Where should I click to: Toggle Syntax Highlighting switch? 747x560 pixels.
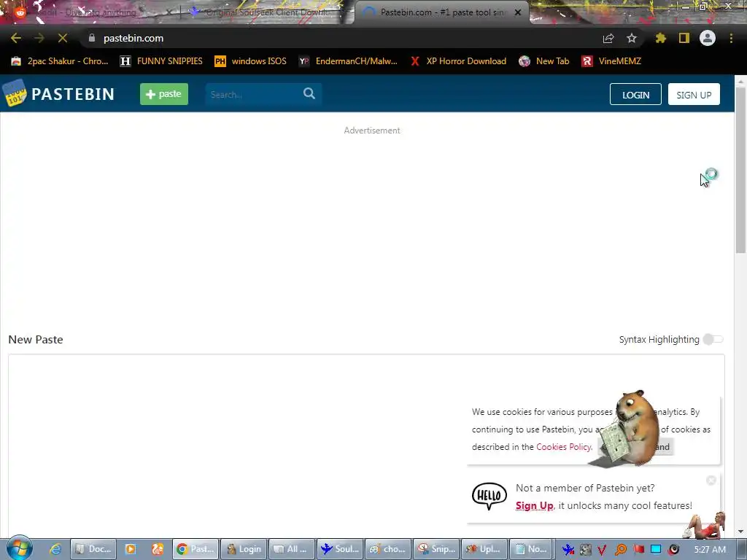click(x=713, y=340)
